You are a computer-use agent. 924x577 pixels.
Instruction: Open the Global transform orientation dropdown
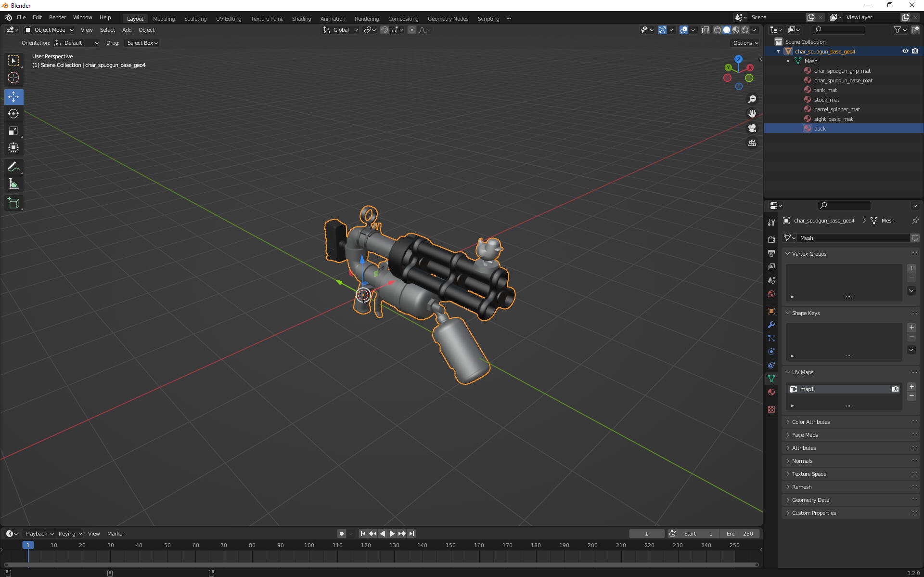340,30
